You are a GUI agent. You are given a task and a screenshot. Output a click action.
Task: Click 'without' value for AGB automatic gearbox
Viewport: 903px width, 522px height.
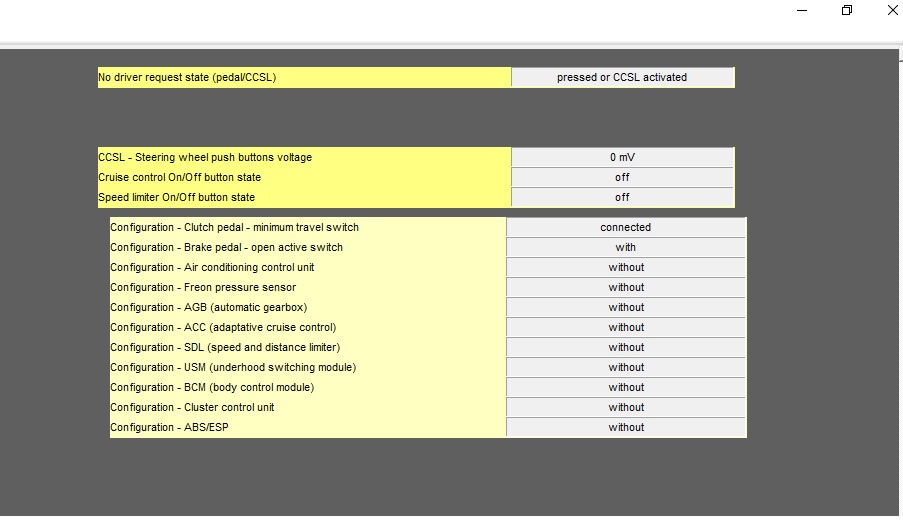626,307
